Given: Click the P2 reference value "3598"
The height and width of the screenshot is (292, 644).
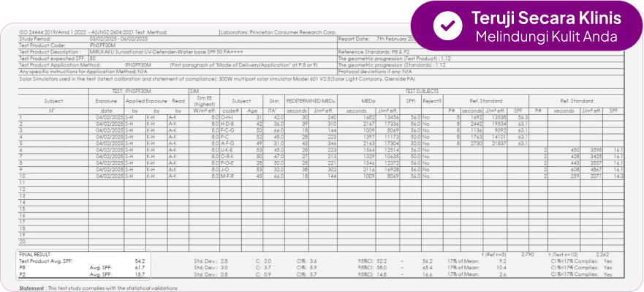Looking at the screenshot, I should 596,151.
